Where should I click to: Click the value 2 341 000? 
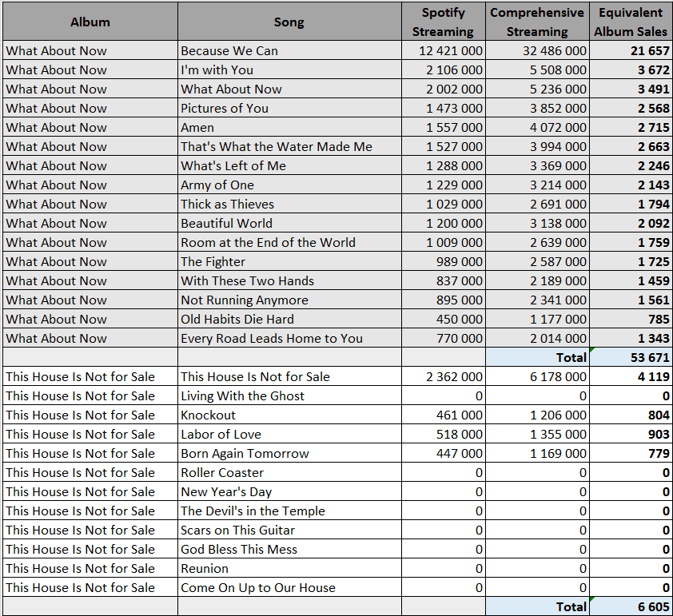(x=537, y=300)
